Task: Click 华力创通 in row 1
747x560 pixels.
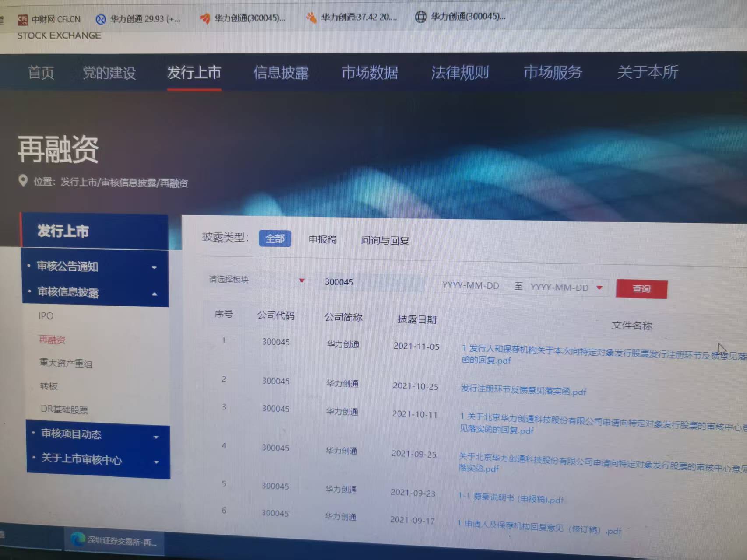Action: click(x=343, y=344)
